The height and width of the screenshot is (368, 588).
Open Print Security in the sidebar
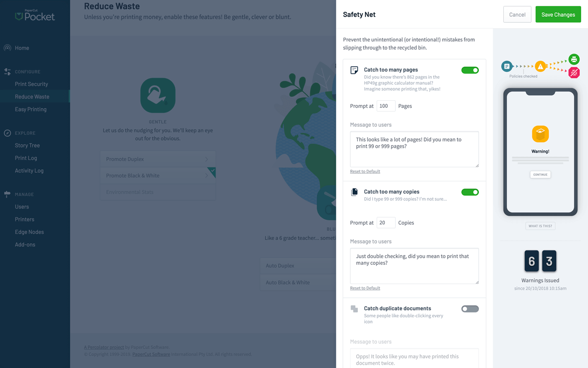pyautogui.click(x=31, y=84)
